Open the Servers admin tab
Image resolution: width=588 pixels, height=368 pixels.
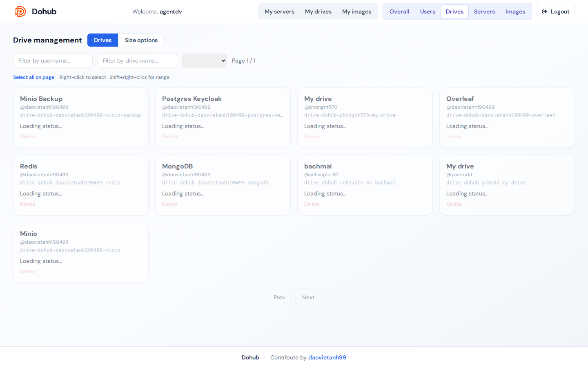coord(484,11)
